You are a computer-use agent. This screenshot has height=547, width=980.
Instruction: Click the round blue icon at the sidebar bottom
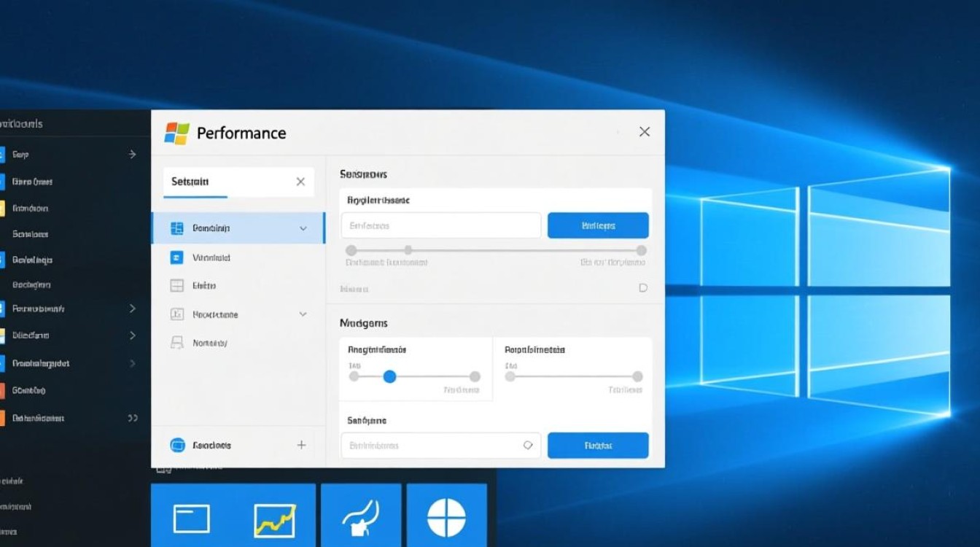tap(177, 445)
